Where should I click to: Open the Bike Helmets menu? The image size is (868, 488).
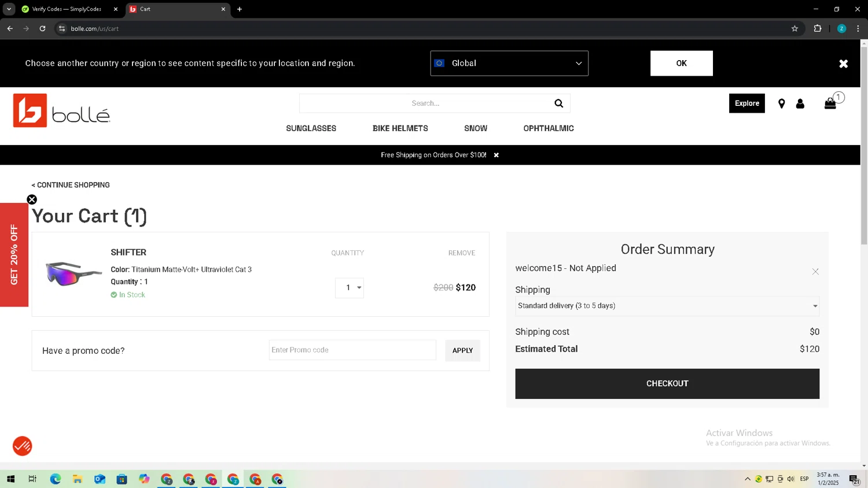tap(400, 128)
